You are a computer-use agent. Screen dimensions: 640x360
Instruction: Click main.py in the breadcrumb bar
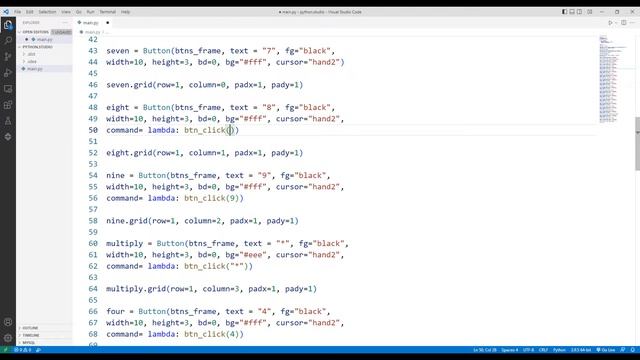point(92,32)
